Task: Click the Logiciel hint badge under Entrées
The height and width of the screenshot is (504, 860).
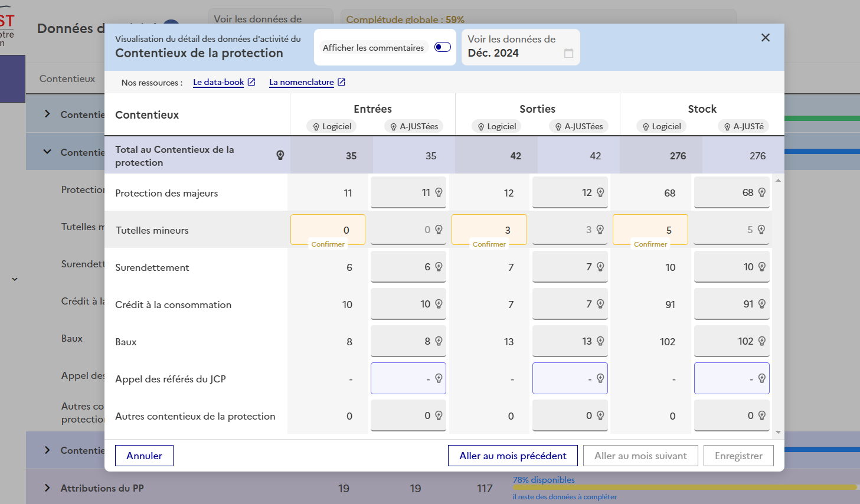Action: coord(332,126)
